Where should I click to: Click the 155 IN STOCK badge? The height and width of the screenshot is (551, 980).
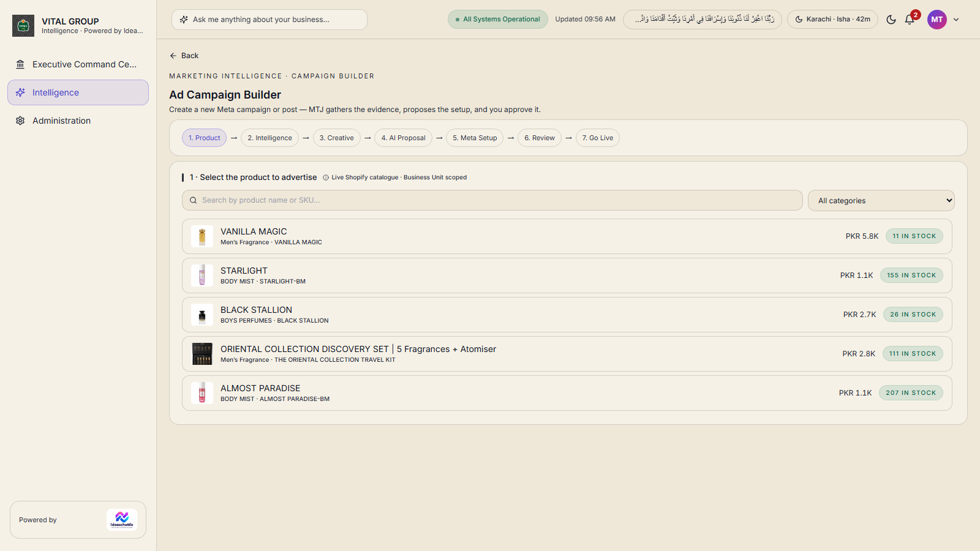(x=911, y=275)
